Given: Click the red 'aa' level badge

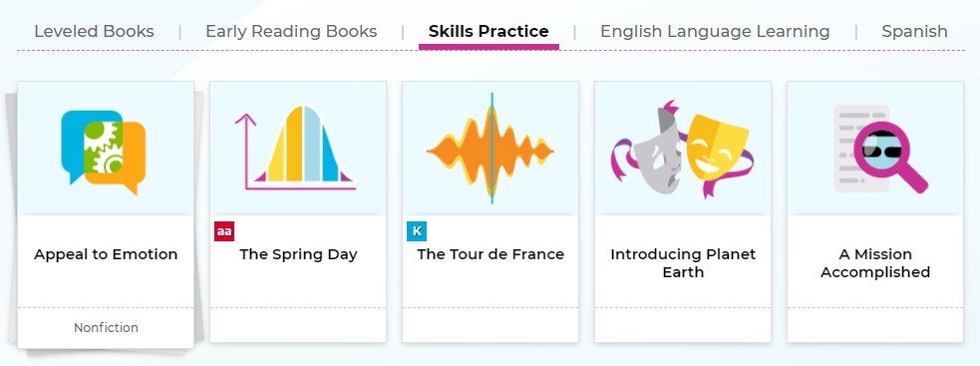Looking at the screenshot, I should click(224, 231).
